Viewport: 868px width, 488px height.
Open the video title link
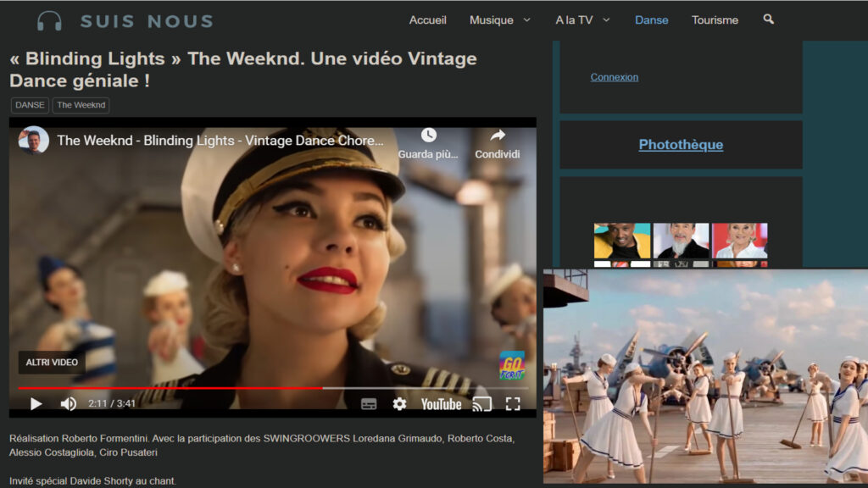click(220, 141)
